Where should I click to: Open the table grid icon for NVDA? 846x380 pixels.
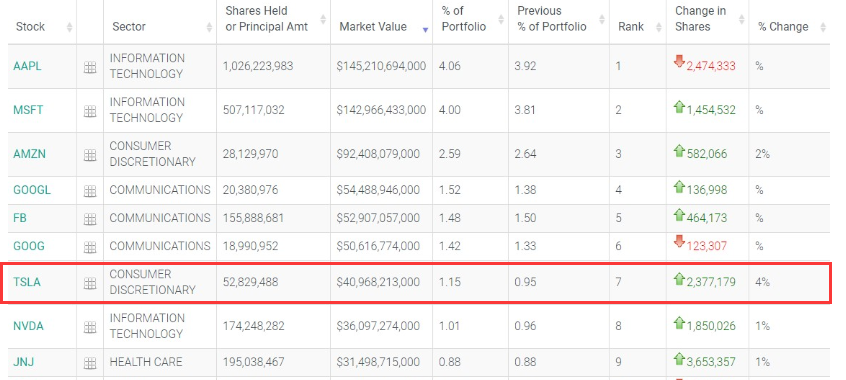pos(90,327)
